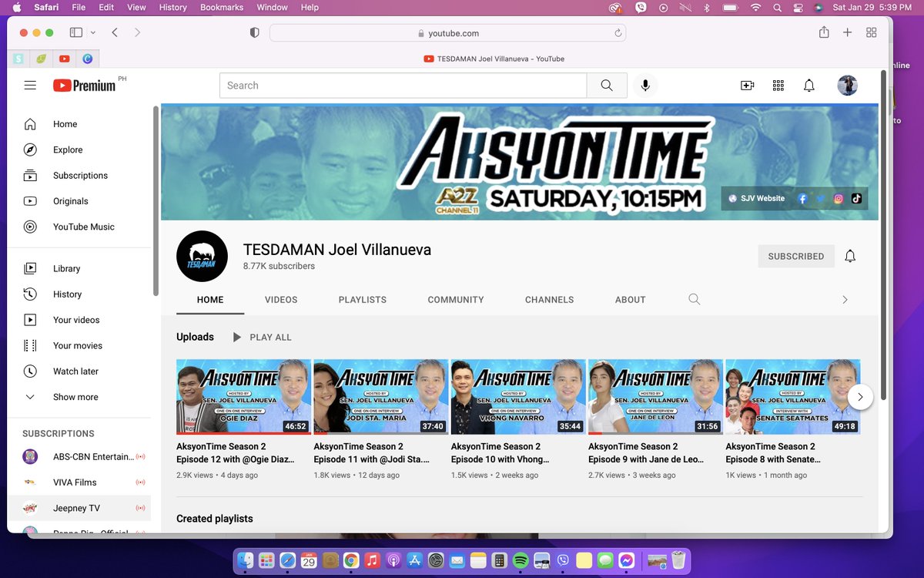Open Watch later in sidebar
This screenshot has height=578, width=924.
click(79, 371)
